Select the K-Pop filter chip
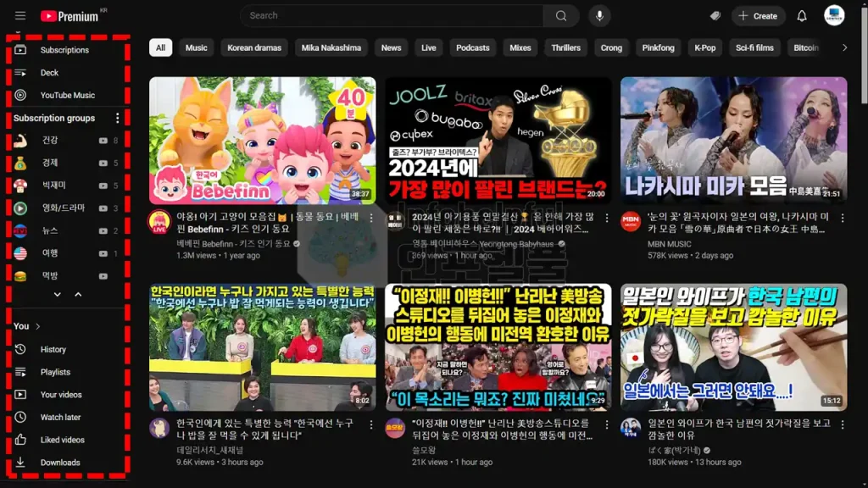The width and height of the screenshot is (868, 488). 704,47
